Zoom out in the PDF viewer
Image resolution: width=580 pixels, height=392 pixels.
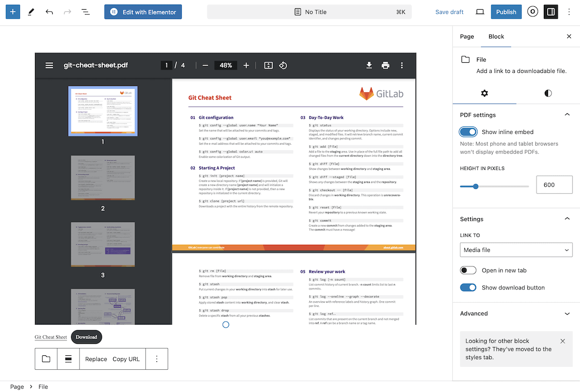click(205, 65)
